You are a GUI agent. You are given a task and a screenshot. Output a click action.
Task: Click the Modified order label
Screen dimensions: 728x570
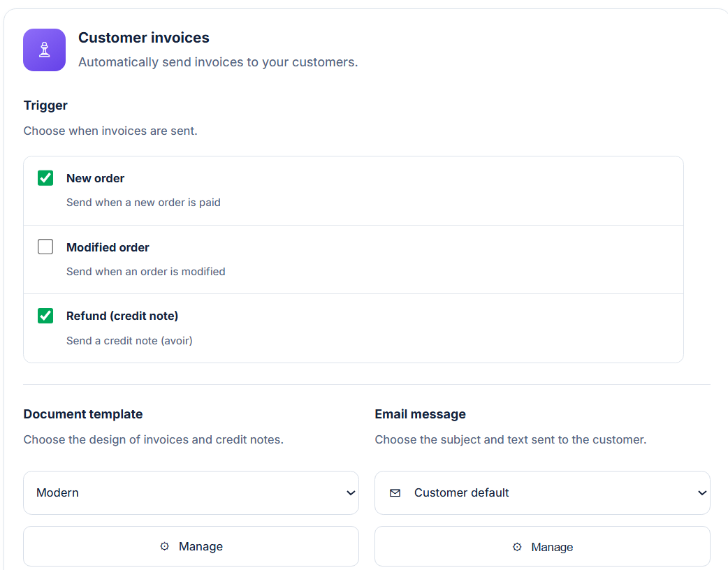pos(108,247)
